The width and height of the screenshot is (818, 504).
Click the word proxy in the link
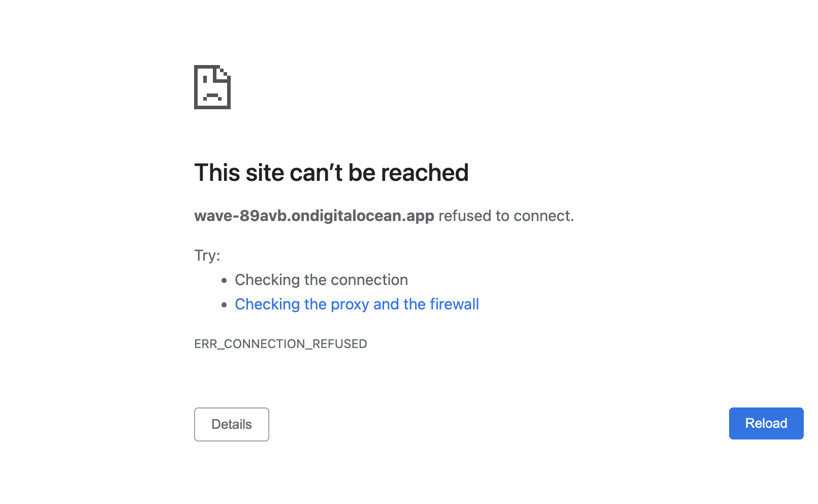(x=350, y=305)
